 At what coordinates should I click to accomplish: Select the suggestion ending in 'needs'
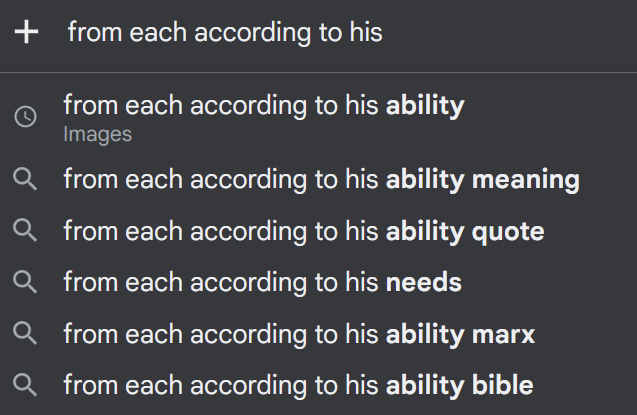pos(262,282)
